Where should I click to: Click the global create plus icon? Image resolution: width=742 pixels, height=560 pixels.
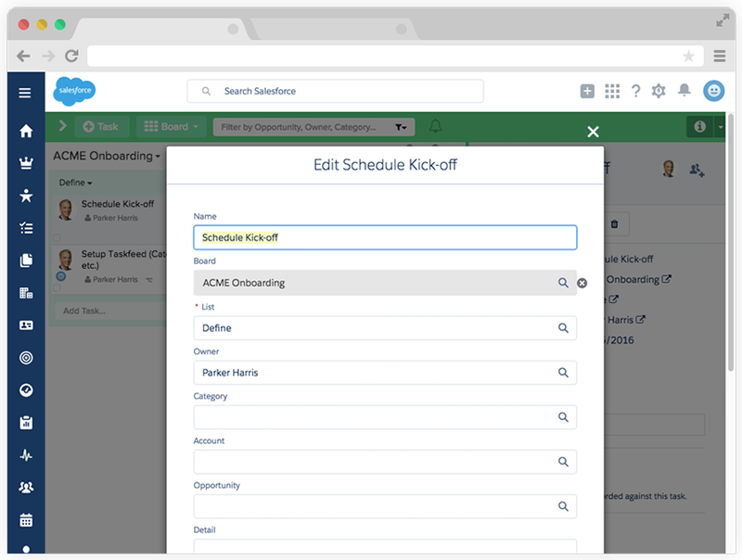[x=587, y=91]
